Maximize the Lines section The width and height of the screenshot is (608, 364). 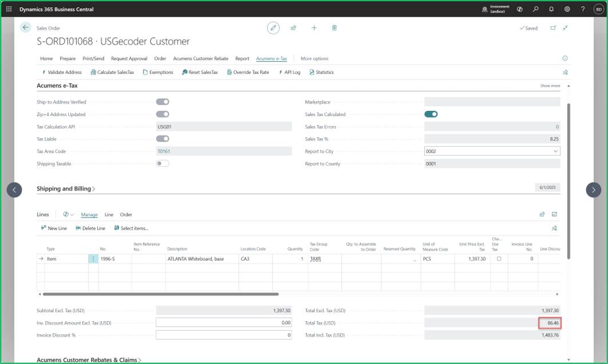(554, 214)
